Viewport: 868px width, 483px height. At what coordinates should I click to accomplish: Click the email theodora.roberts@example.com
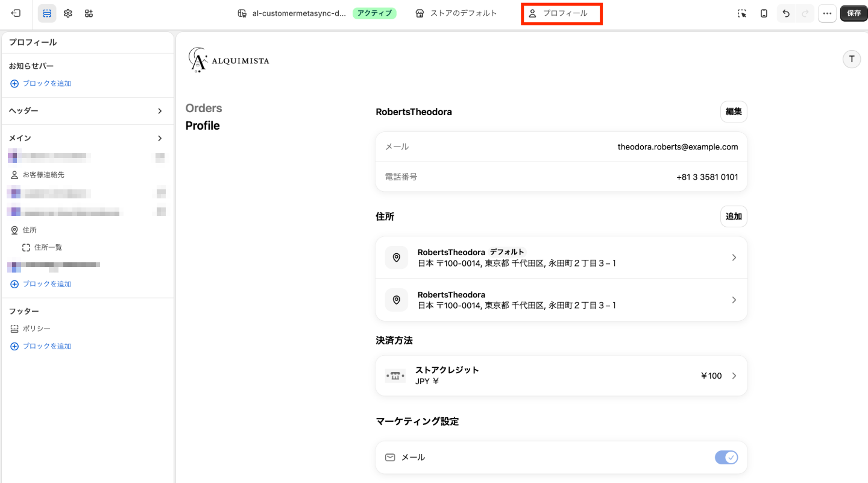tap(678, 147)
